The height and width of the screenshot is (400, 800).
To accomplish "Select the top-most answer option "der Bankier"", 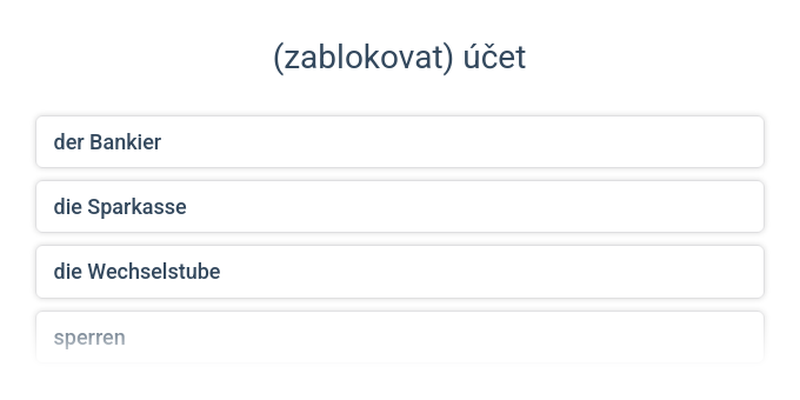I will [x=400, y=142].
